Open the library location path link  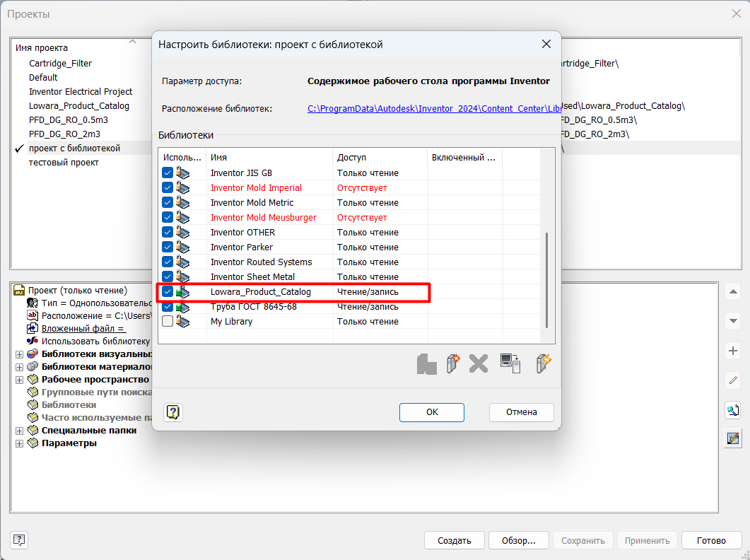pos(433,109)
